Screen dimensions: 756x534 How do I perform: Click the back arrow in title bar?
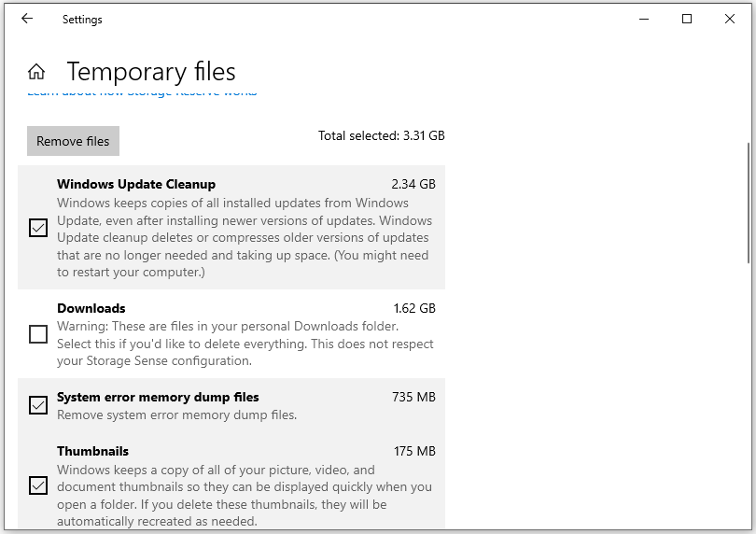(x=26, y=19)
